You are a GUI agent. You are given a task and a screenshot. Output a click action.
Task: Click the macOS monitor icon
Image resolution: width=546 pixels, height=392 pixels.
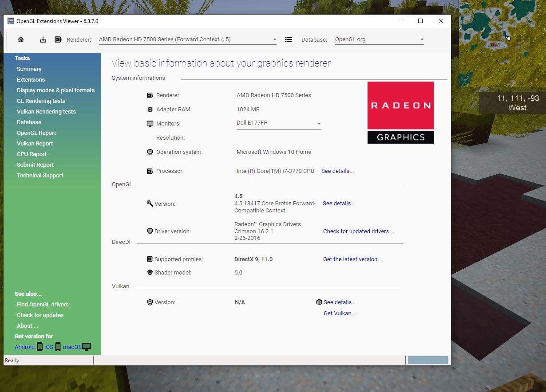tap(87, 347)
